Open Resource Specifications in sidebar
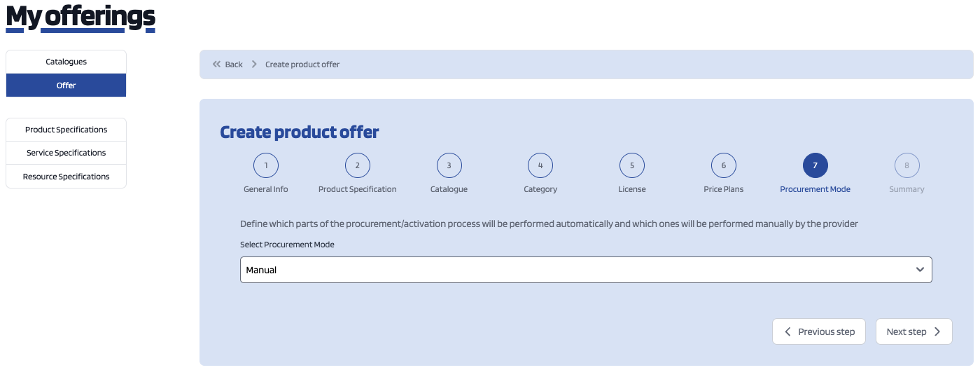 tap(66, 177)
